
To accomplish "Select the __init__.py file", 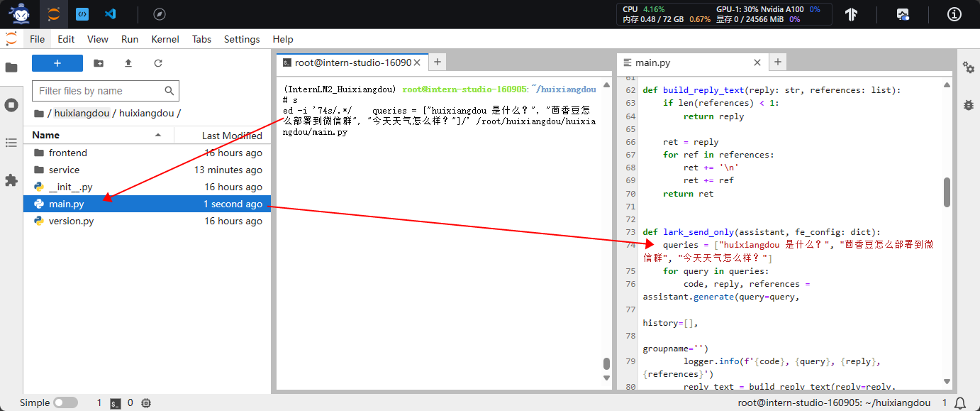I will pyautogui.click(x=147, y=187).
